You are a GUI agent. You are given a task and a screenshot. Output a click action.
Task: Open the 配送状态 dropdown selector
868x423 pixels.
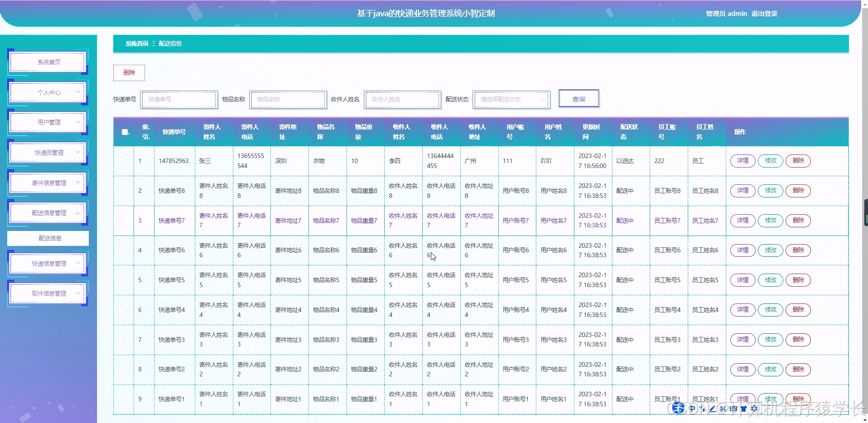[511, 99]
